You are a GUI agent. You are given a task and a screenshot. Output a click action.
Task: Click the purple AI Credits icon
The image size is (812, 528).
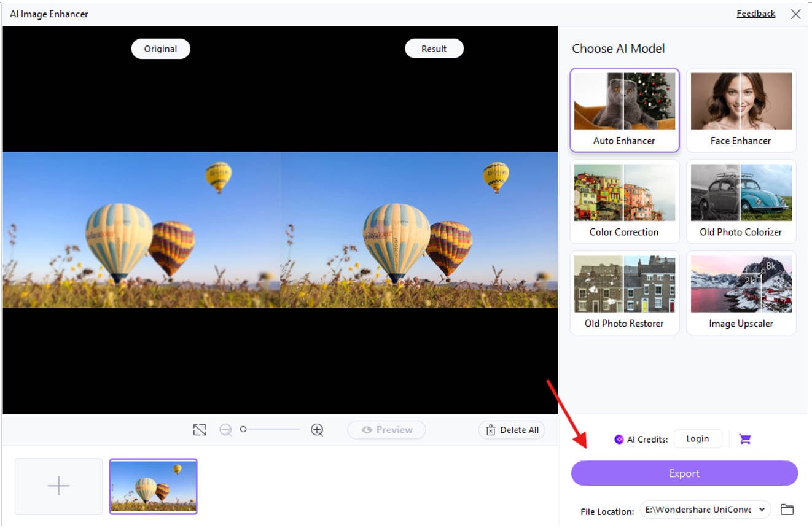(619, 439)
